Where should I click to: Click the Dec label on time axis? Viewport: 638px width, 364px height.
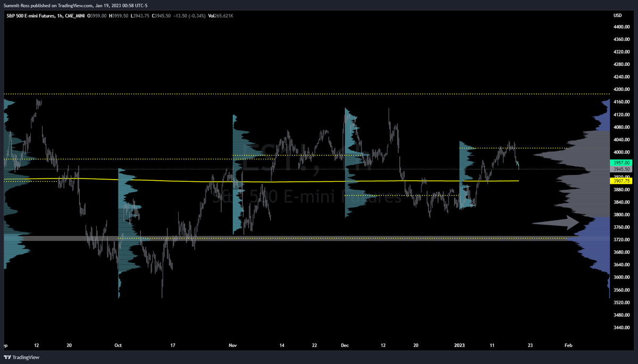click(x=345, y=345)
